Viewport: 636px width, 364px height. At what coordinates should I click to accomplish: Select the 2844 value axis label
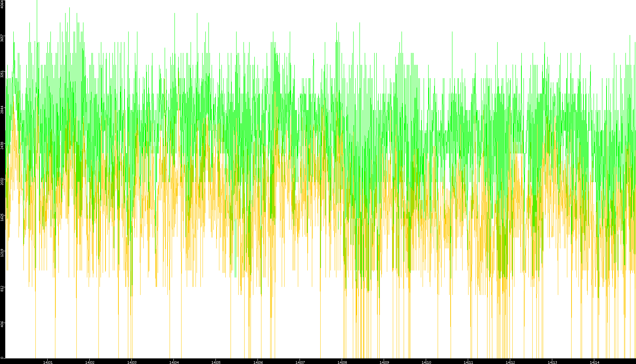coord(2,110)
